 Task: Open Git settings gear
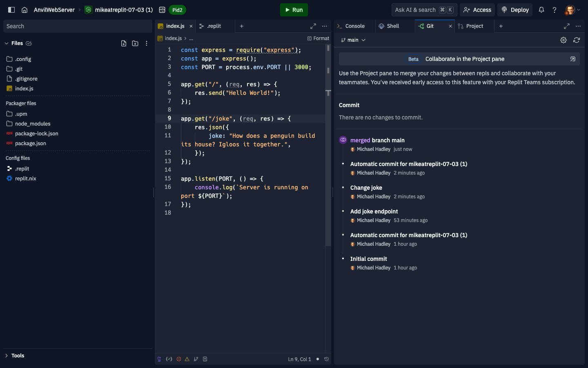point(563,40)
